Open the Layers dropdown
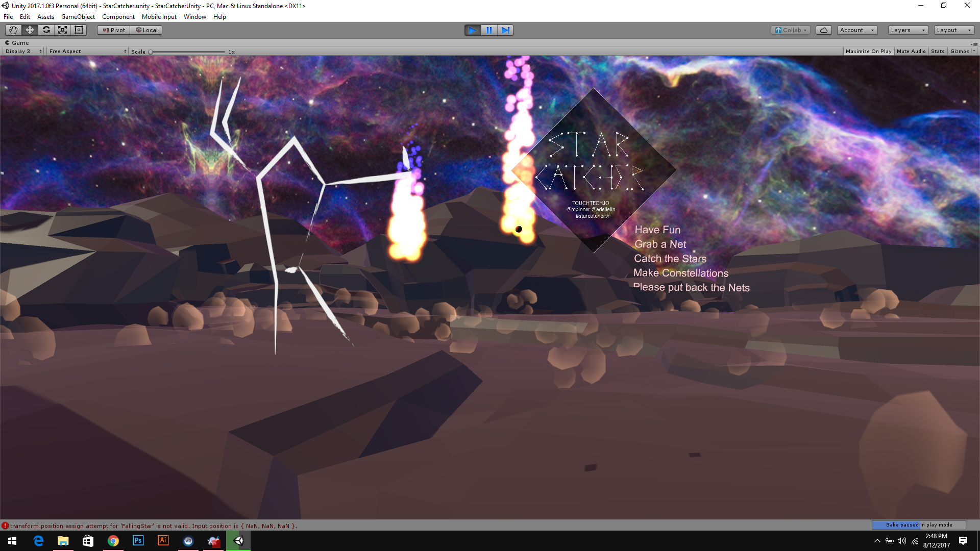Screen dimensions: 980x551 (908, 30)
